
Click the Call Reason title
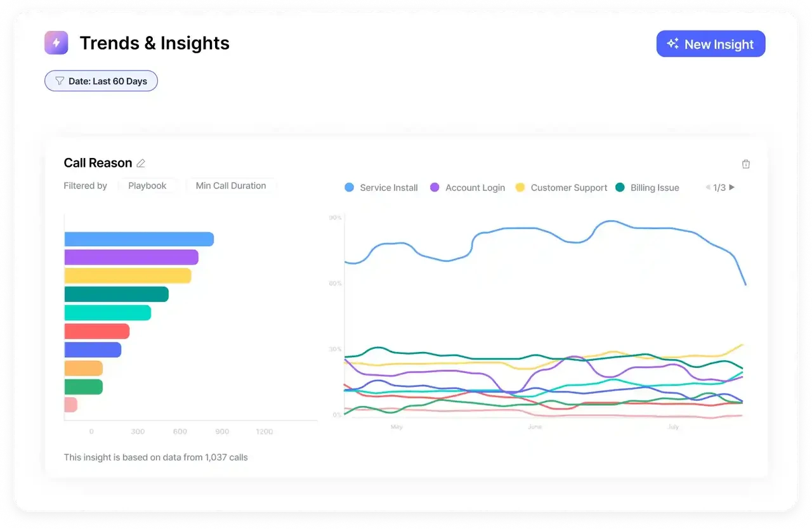[98, 163]
